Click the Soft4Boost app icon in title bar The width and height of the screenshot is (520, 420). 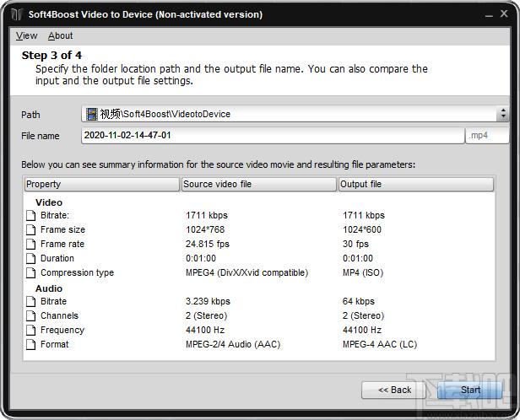pyautogui.click(x=17, y=14)
